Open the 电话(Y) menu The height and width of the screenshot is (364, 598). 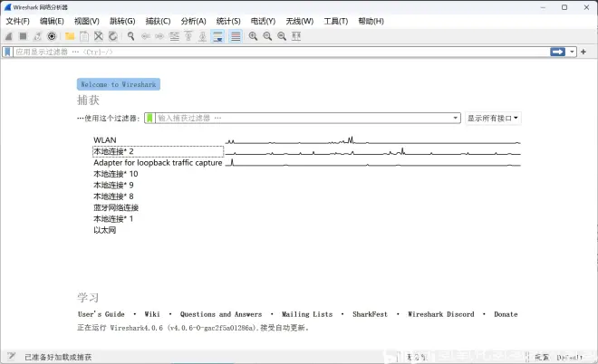(263, 22)
